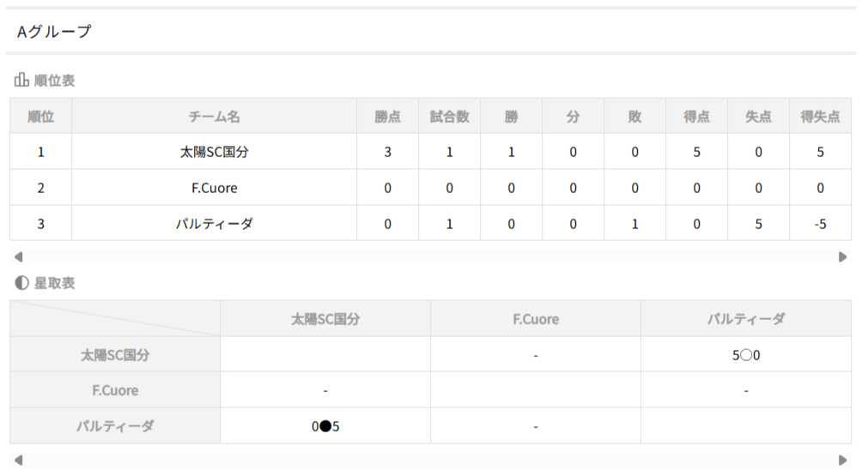This screenshot has height=470, width=868.
Task: Click the F.Cuore column header in 星取表
Action: pos(536,319)
